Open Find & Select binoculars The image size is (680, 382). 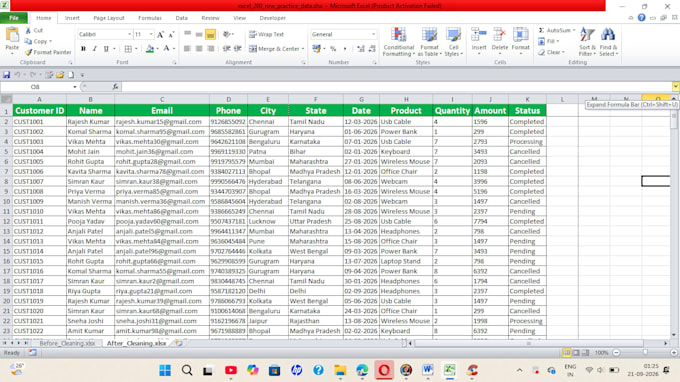click(608, 42)
